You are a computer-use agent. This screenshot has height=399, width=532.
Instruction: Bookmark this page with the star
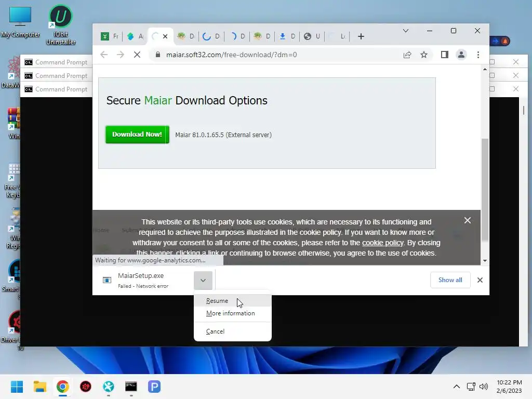[424, 55]
